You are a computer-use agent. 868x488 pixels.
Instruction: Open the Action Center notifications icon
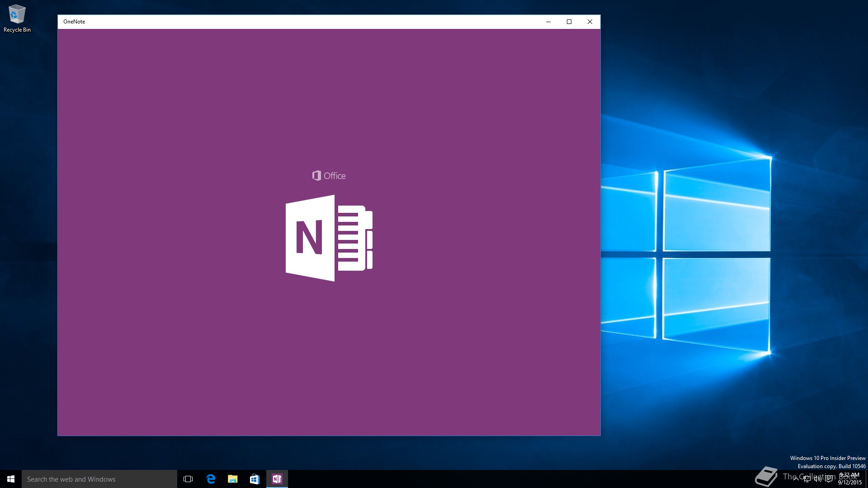[x=829, y=479]
